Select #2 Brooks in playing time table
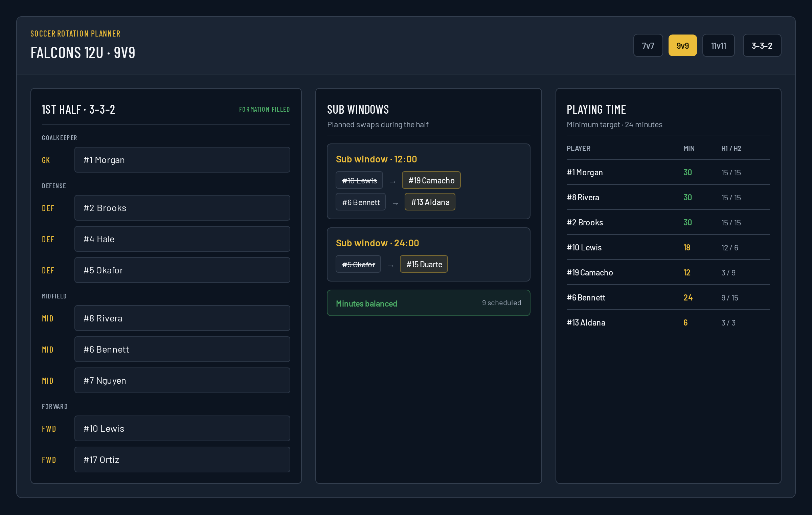Screen dimensions: 812x515 pyautogui.click(x=585, y=222)
